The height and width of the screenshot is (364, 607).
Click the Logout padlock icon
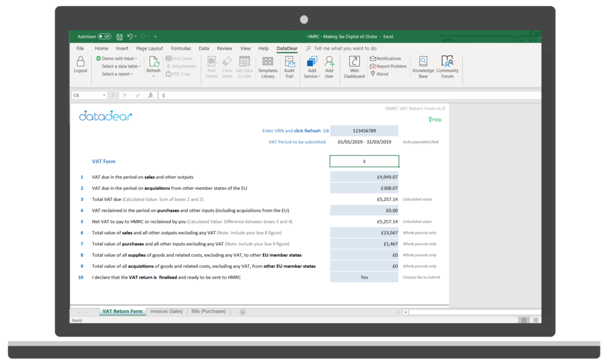80,62
